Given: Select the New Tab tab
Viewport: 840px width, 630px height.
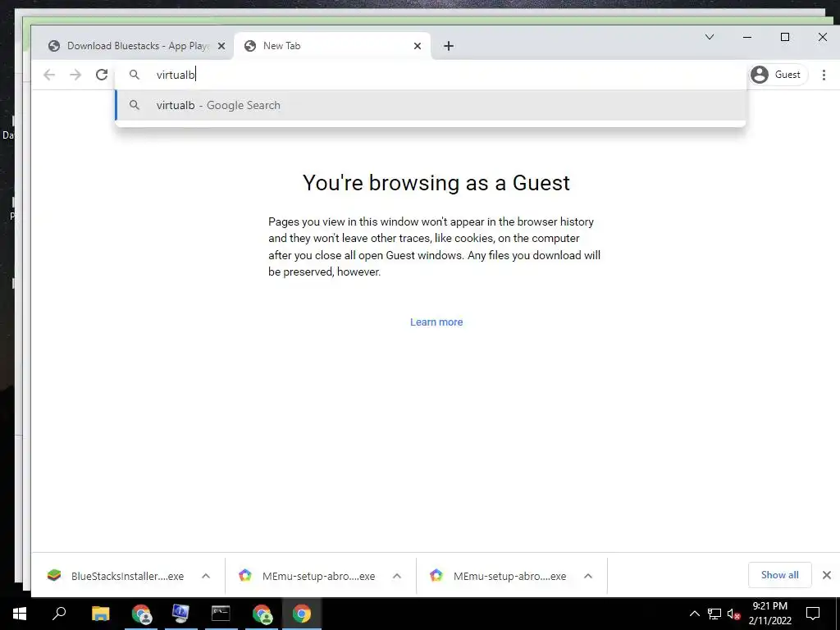Looking at the screenshot, I should tap(332, 46).
